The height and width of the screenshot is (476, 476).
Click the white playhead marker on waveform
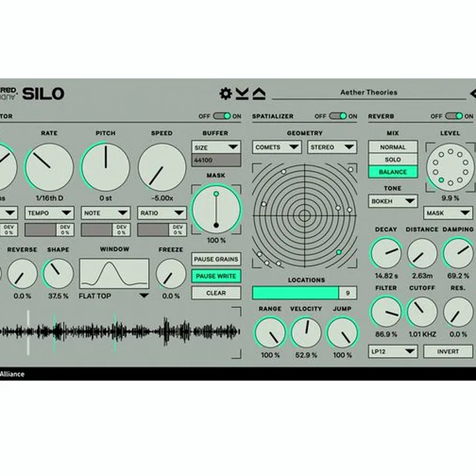[28, 333]
